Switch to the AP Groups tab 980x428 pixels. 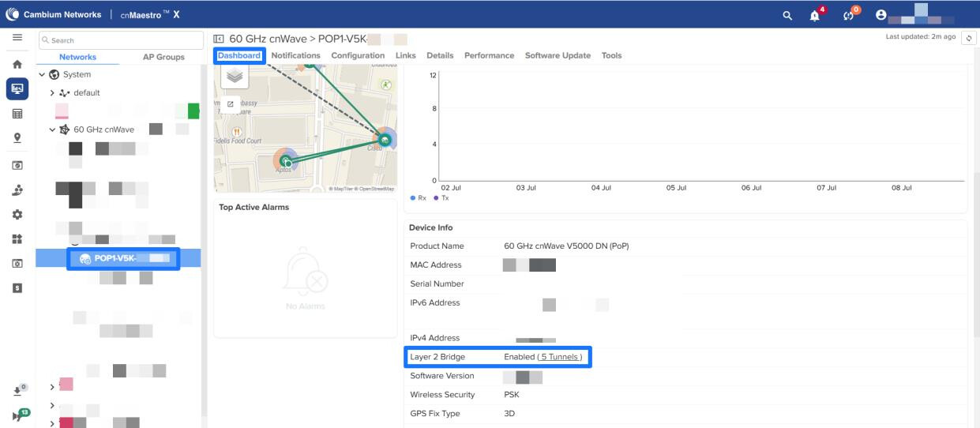click(x=163, y=57)
